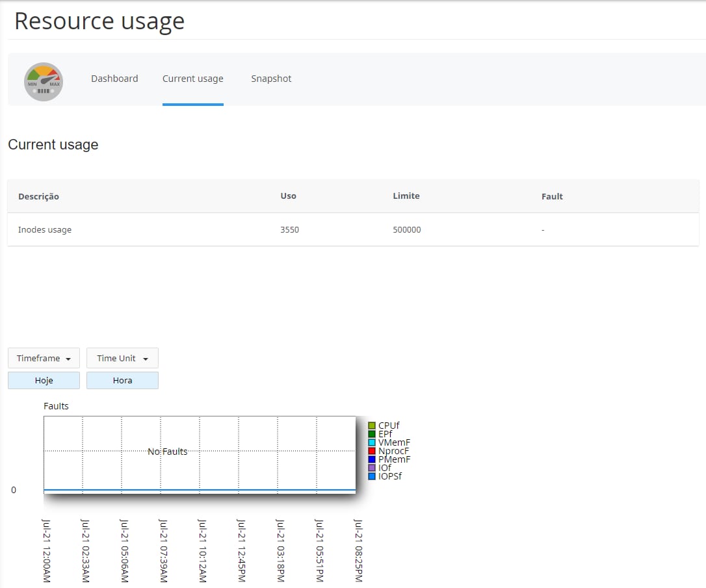The image size is (706, 588).
Task: Click the CPUf legend color swatch
Action: [372, 426]
